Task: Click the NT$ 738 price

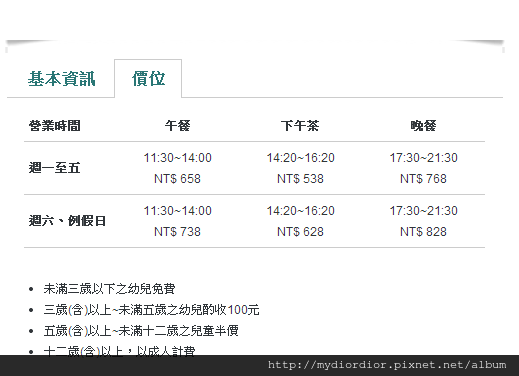Action: tap(177, 232)
